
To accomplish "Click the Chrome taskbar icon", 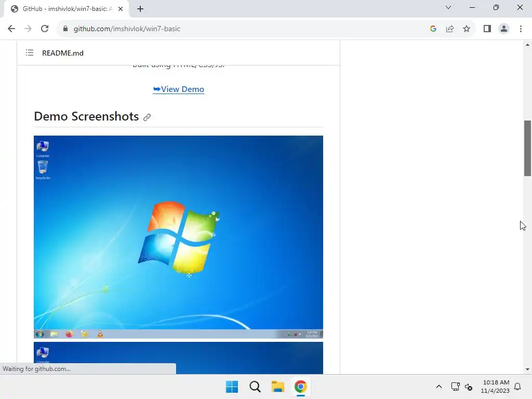I will pos(301,387).
